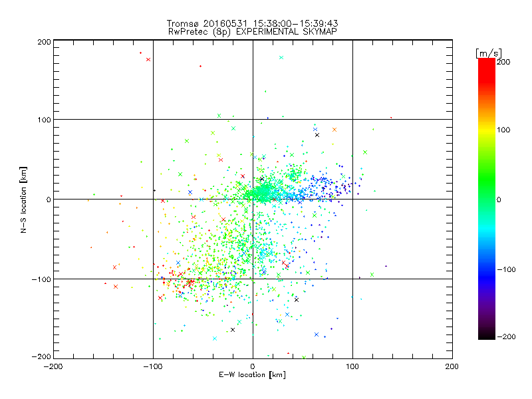Click the '[m/s]' colorbar unit label
The height and width of the screenshot is (399, 532).
pyautogui.click(x=489, y=53)
